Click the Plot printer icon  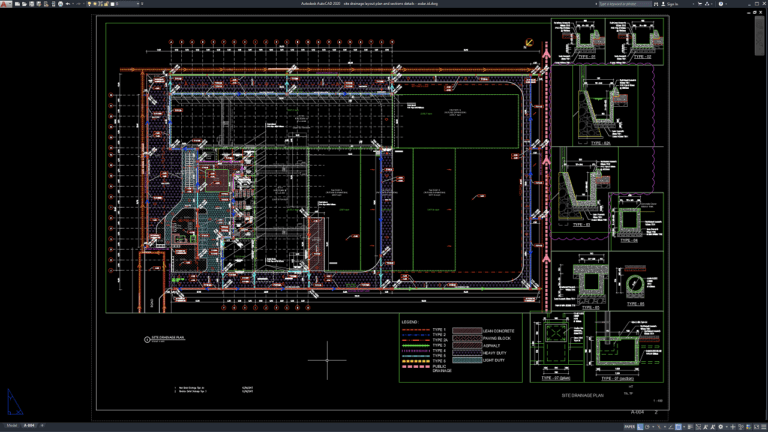click(x=60, y=4)
